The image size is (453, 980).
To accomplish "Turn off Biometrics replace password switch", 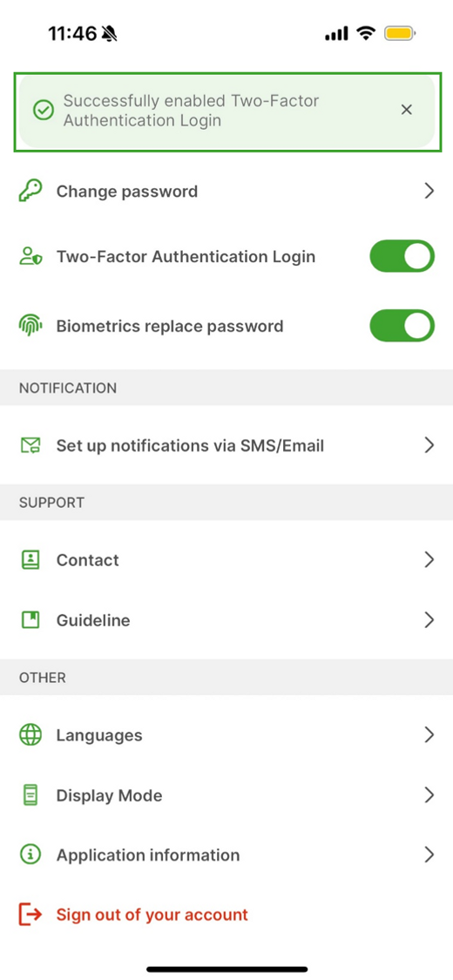I will point(402,326).
